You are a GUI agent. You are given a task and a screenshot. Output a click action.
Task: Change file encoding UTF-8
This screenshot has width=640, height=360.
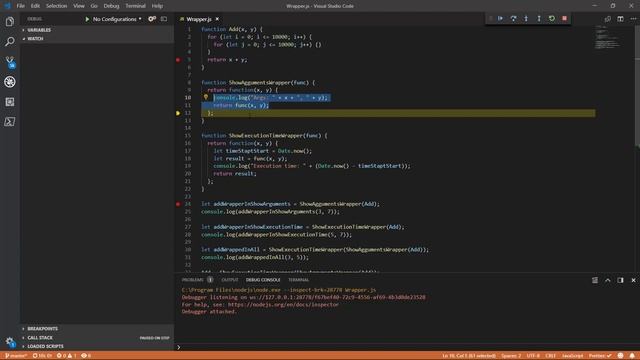click(x=533, y=356)
